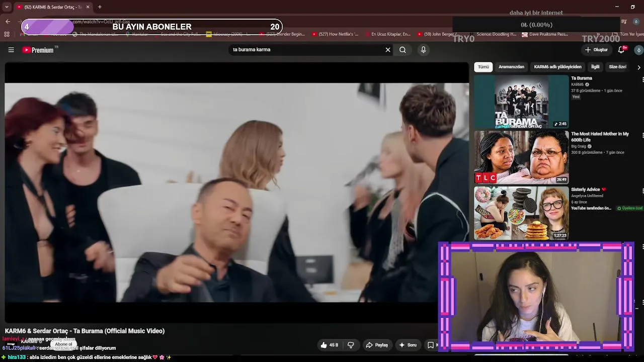This screenshot has height=362, width=644.
Task: Share the video via Paylaş
Action: (x=377, y=345)
